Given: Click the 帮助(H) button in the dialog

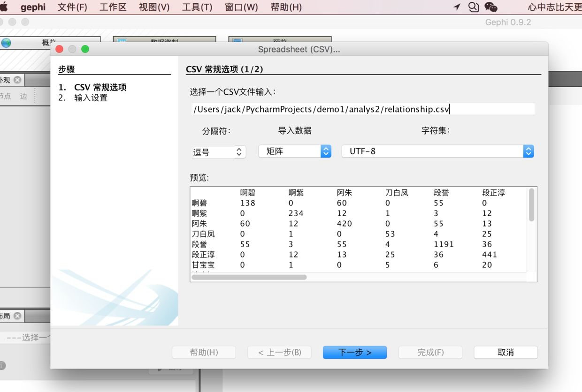Looking at the screenshot, I should coord(204,352).
